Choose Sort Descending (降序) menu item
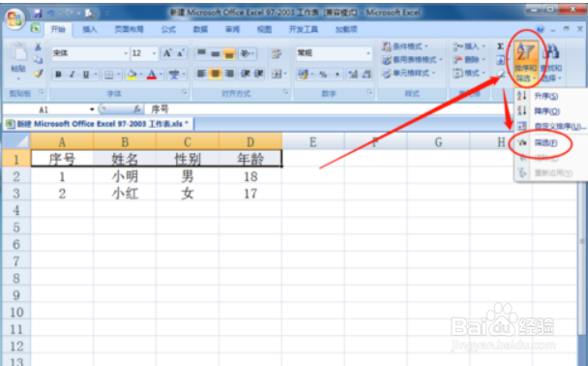The image size is (588, 366). [546, 111]
